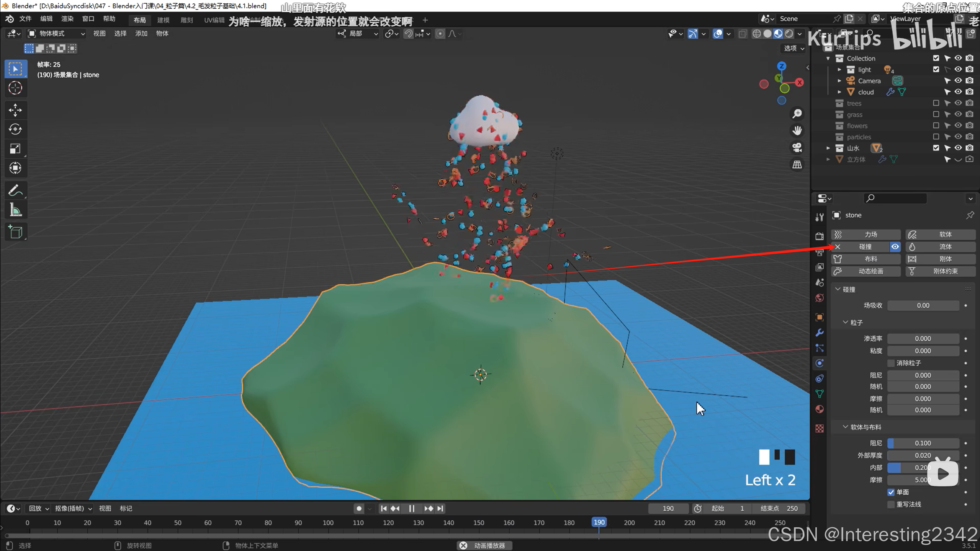Activate the Annotate pencil tool
Image resolution: width=980 pixels, height=551 pixels.
15,190
